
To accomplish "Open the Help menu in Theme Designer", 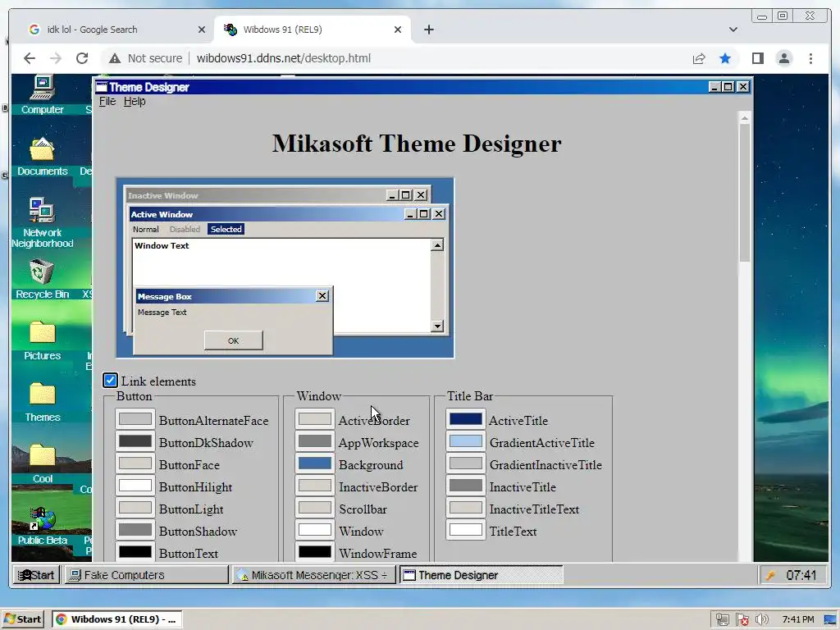I will pos(135,101).
